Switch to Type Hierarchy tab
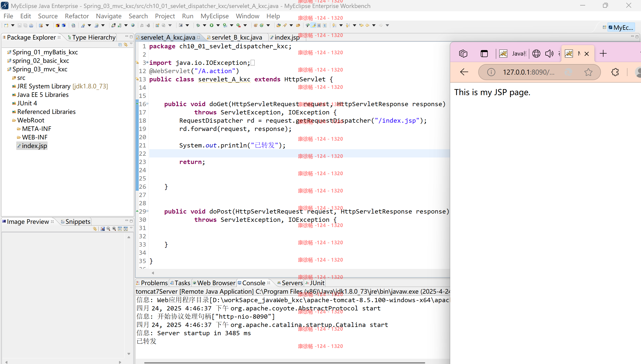 tap(92, 37)
